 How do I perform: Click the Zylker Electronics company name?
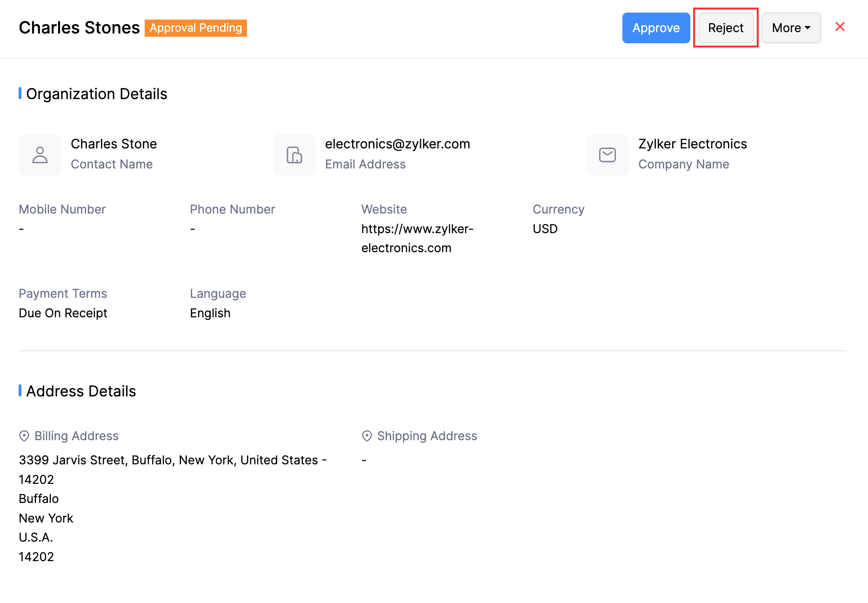[692, 144]
